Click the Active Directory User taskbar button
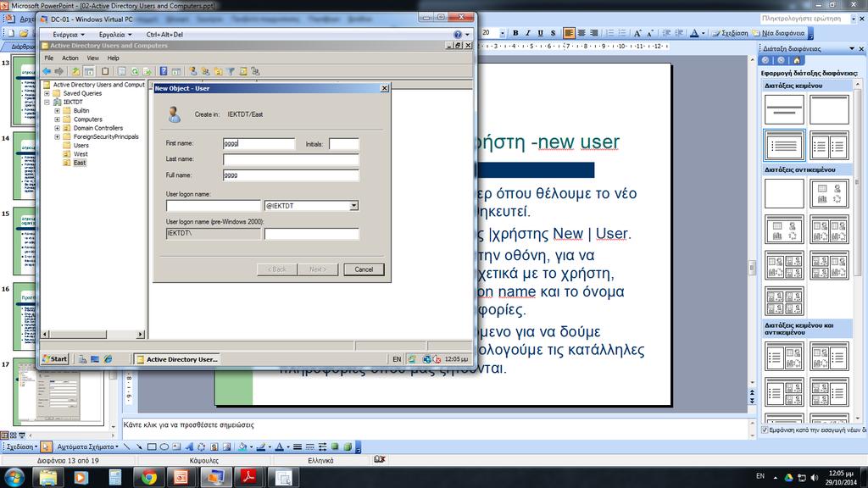 coord(177,359)
